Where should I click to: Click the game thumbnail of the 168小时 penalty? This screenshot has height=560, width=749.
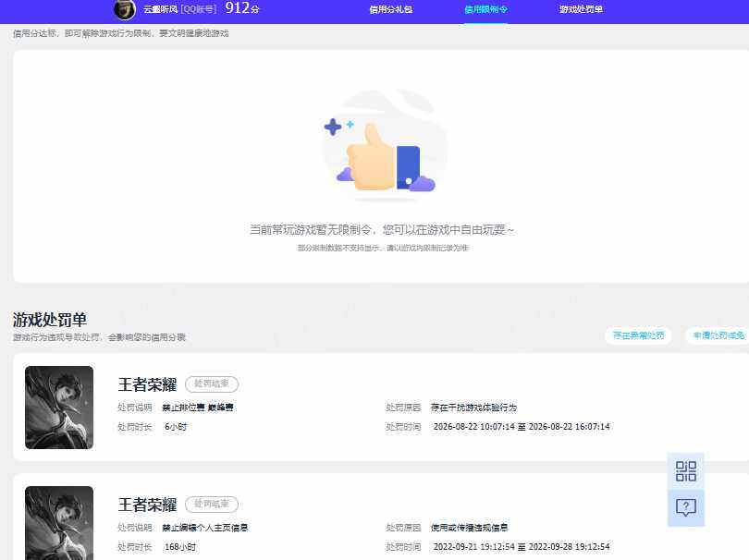pyautogui.click(x=59, y=523)
